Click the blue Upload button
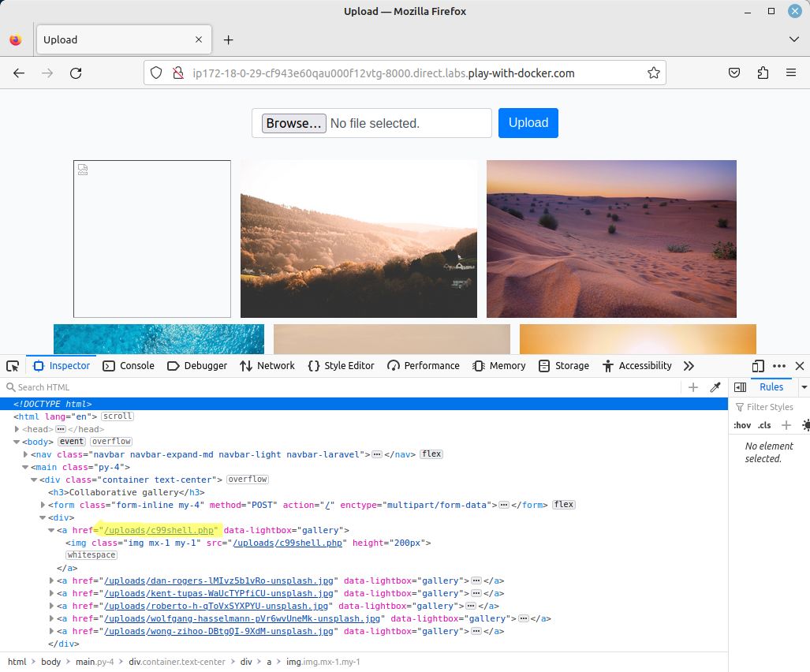The width and height of the screenshot is (810, 672). (528, 123)
